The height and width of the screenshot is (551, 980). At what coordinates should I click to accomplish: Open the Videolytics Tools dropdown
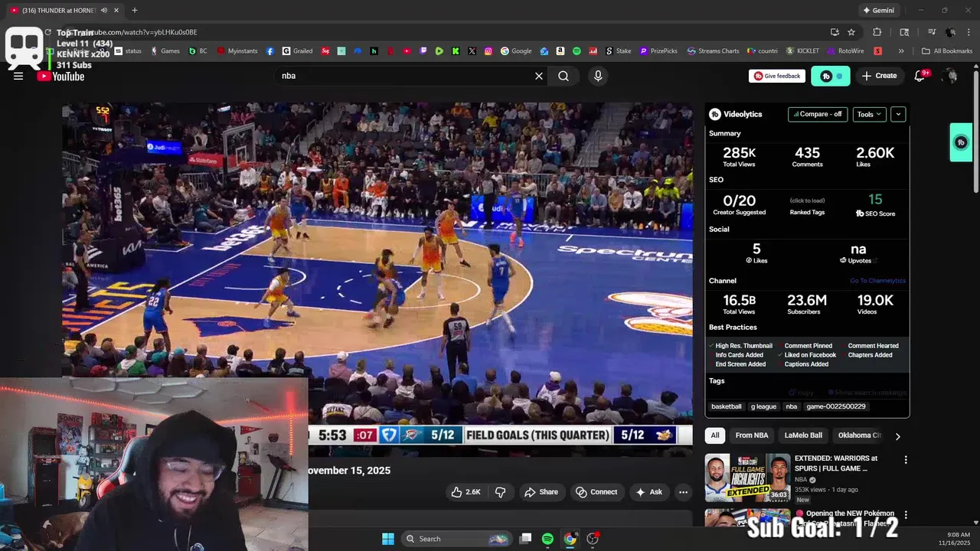tap(869, 114)
